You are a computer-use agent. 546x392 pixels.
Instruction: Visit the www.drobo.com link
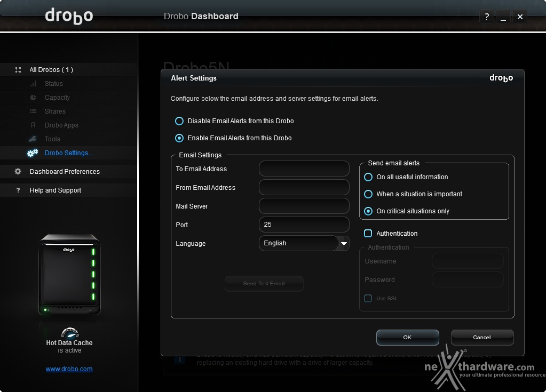tap(69, 369)
